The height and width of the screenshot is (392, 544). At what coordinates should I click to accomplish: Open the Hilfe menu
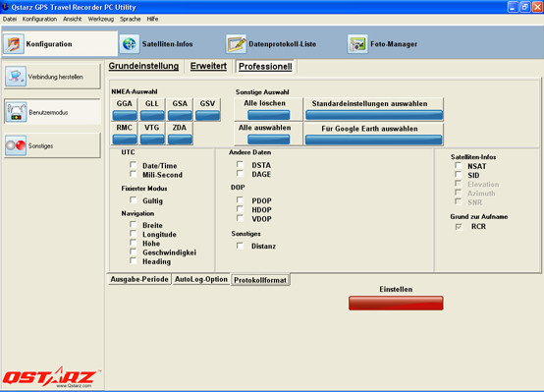click(152, 19)
